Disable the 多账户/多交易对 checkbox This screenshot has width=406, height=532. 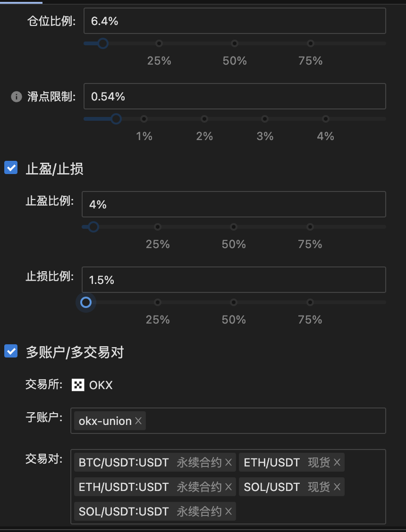(11, 351)
